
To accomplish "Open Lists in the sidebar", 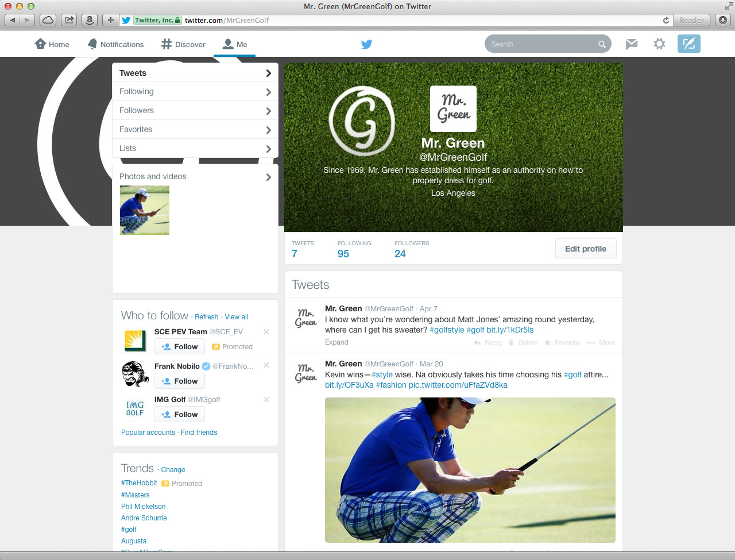I will (195, 149).
